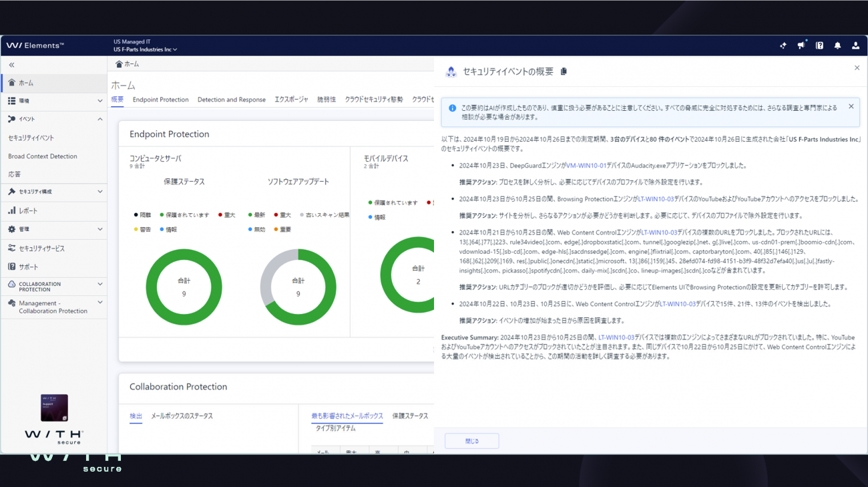The image size is (868, 487).
Task: Click the 閉じる button at panel bottom
Action: click(471, 441)
